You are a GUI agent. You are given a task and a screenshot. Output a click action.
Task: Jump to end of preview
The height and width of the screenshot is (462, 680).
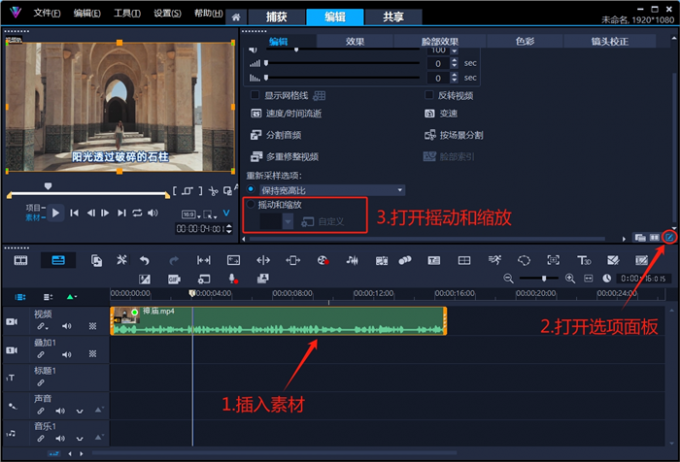pyautogui.click(x=122, y=213)
